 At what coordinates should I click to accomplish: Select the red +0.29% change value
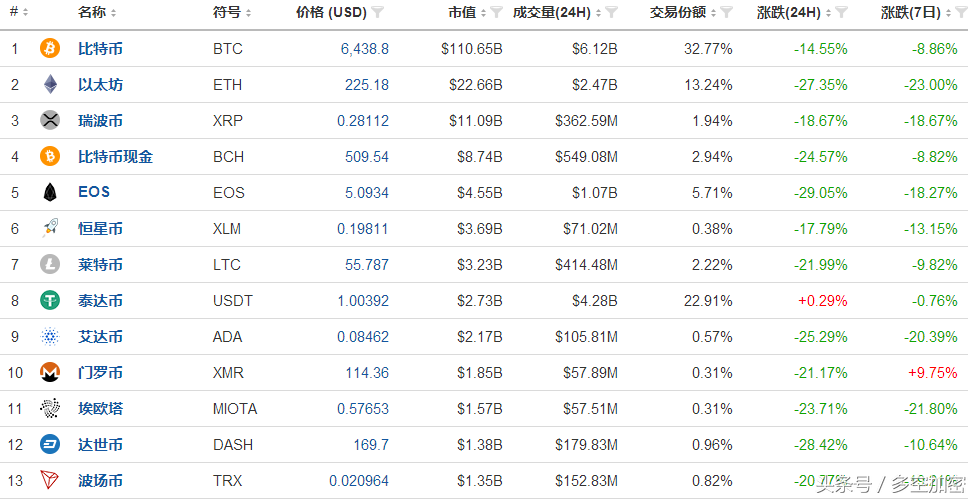click(x=823, y=301)
